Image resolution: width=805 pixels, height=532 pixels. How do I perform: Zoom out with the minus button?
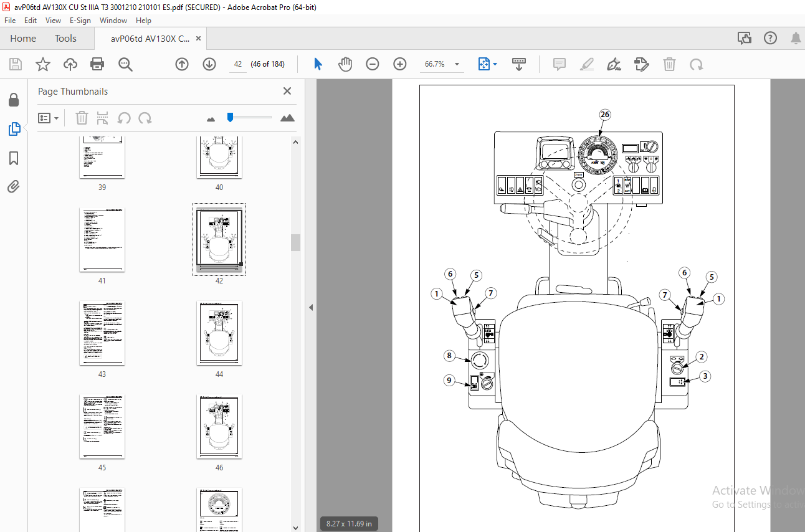(373, 64)
